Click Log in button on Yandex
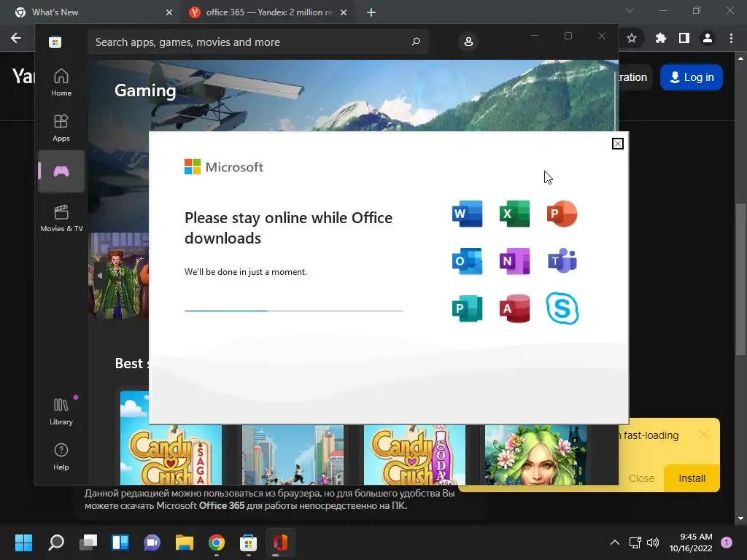This screenshot has width=747, height=560. (692, 77)
